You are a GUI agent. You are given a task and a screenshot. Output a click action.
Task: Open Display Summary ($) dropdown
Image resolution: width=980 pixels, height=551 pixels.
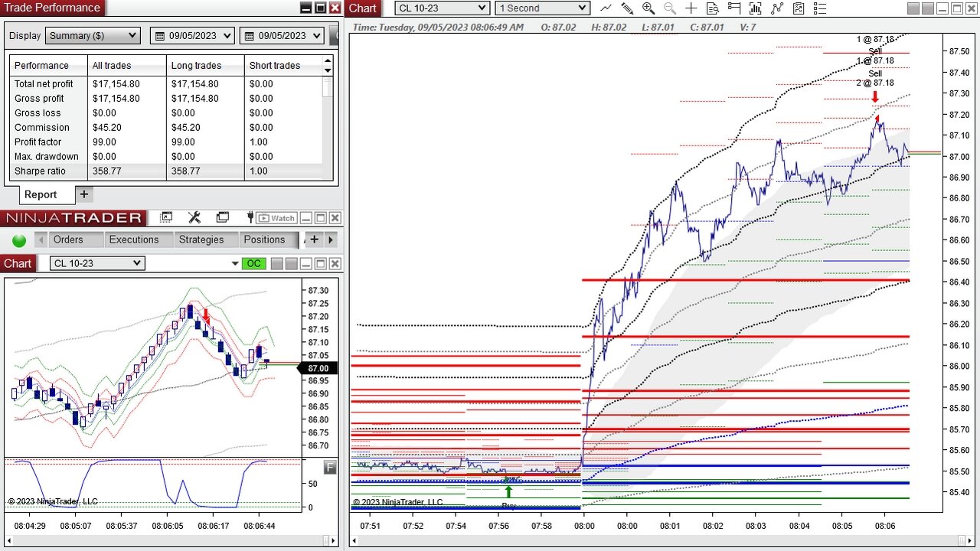(x=93, y=36)
